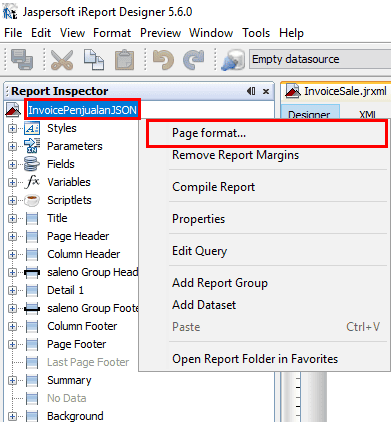Expand the Summary band node
The image size is (391, 422).
(12, 380)
